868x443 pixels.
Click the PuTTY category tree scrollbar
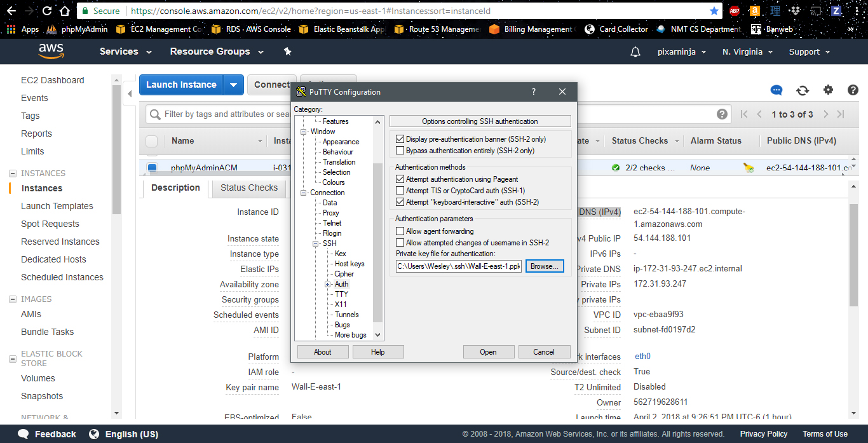coord(378,242)
